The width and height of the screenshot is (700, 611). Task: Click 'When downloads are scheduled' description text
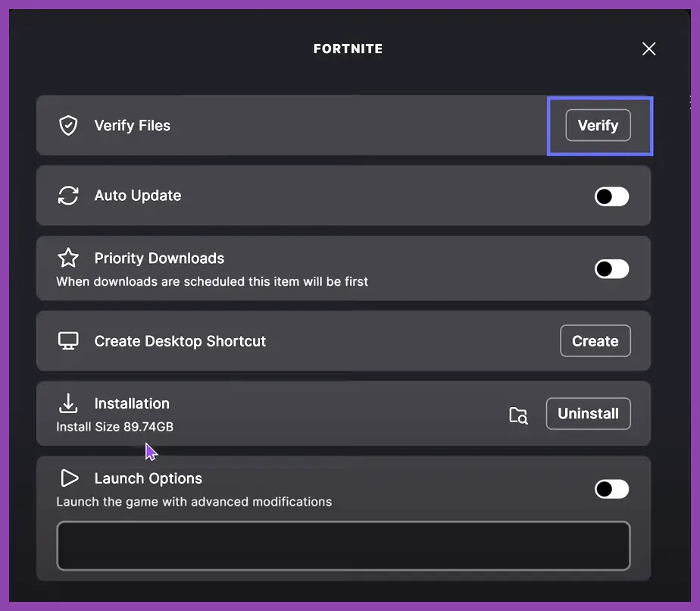click(212, 281)
